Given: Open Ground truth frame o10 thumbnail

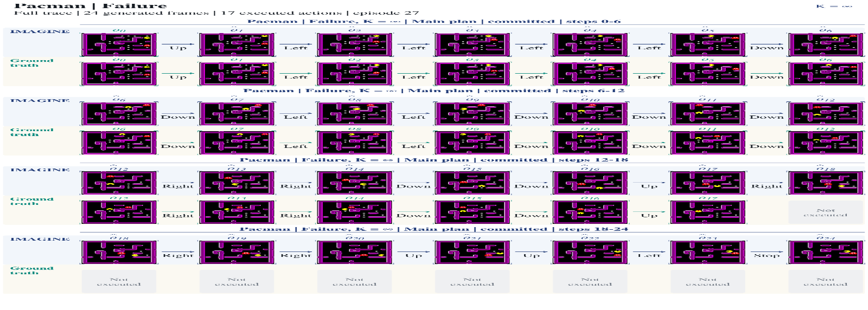Looking at the screenshot, I should 590,143.
